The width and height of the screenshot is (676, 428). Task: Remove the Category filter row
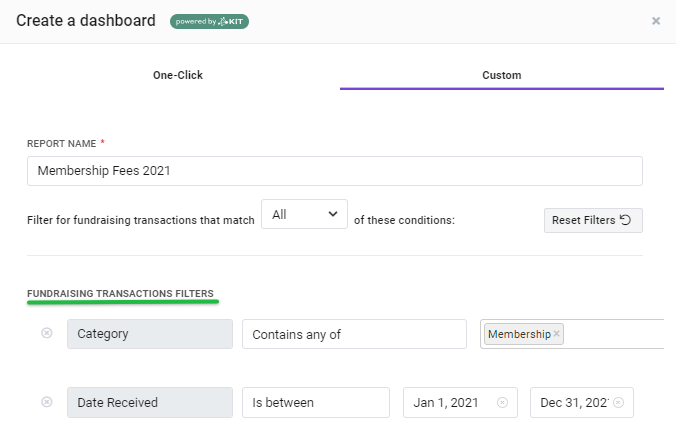[x=47, y=333]
